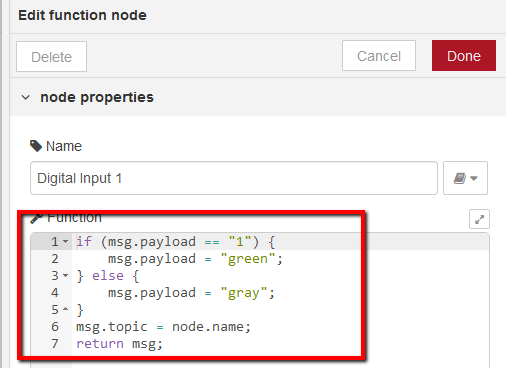Click the tag icon beside Name
The image size is (506, 368).
[x=36, y=146]
